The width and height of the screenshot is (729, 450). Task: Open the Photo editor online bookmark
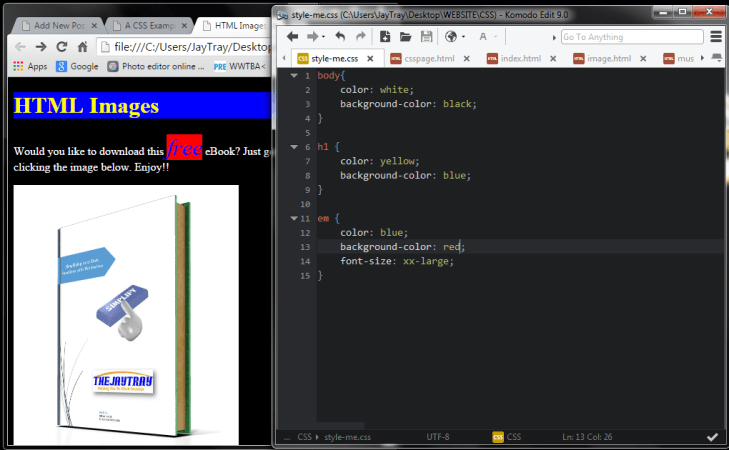coord(156,66)
